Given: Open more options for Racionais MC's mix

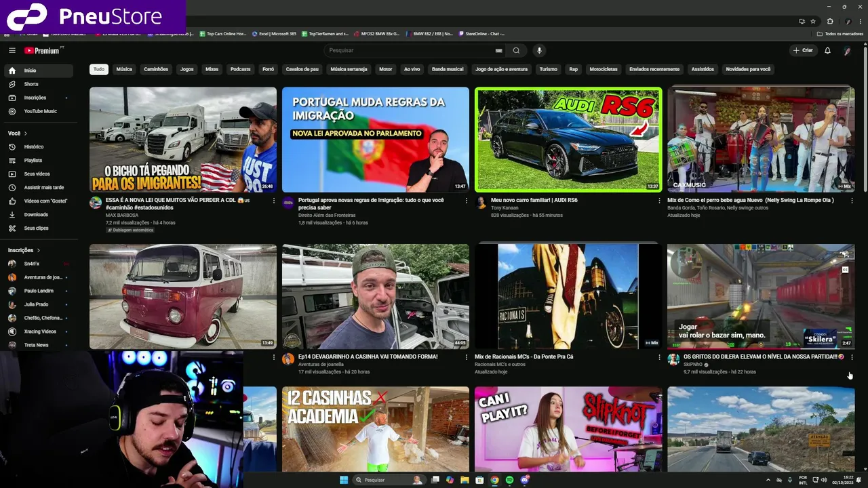Looking at the screenshot, I should click(x=659, y=357).
